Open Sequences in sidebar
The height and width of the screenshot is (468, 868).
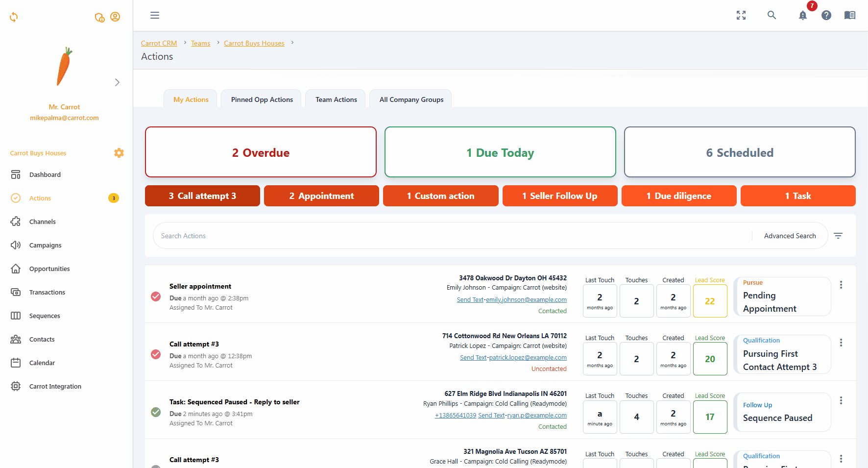click(x=45, y=316)
